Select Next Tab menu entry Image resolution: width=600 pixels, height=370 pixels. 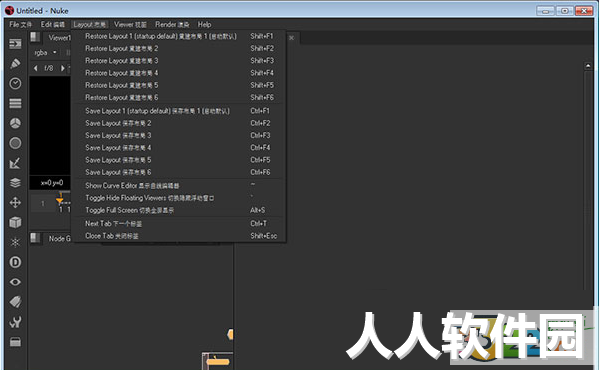(179, 223)
